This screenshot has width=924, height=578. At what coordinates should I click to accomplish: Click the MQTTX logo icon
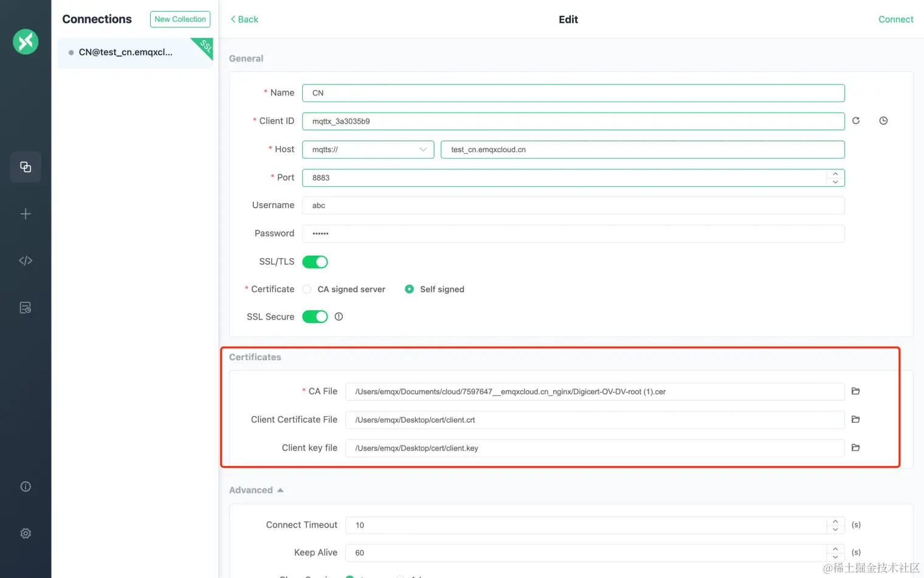[26, 42]
